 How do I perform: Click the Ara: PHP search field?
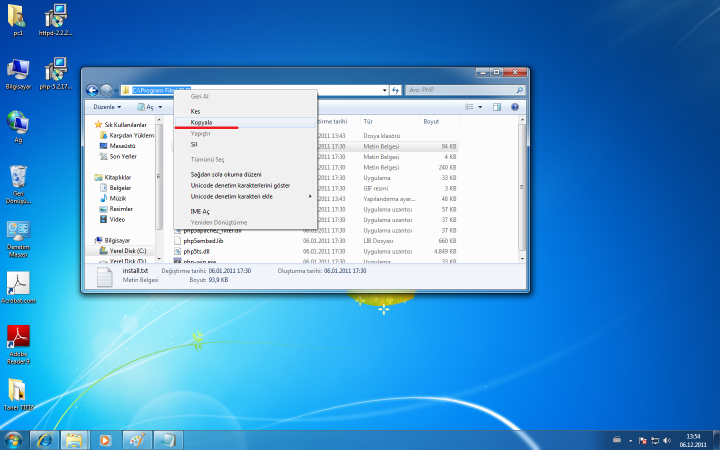(x=460, y=89)
